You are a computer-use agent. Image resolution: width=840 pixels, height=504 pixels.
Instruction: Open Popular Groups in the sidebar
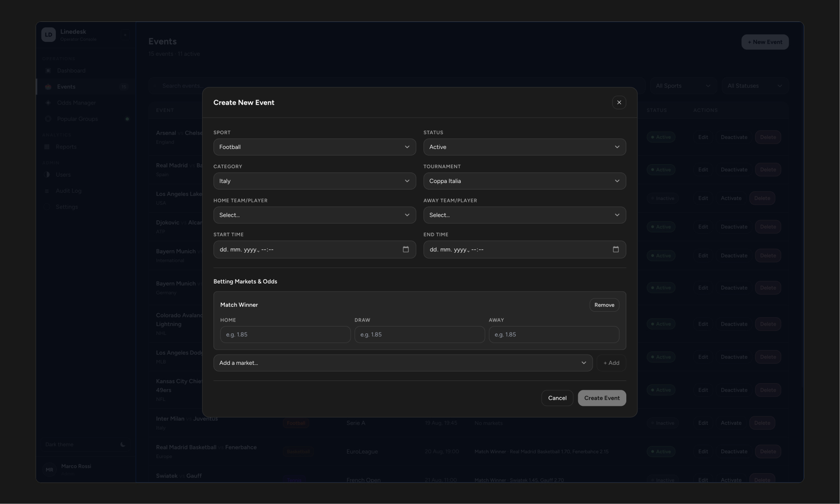86,119
